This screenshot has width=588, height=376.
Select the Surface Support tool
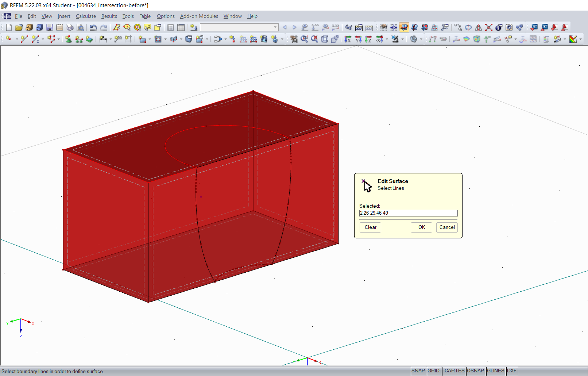[89, 39]
